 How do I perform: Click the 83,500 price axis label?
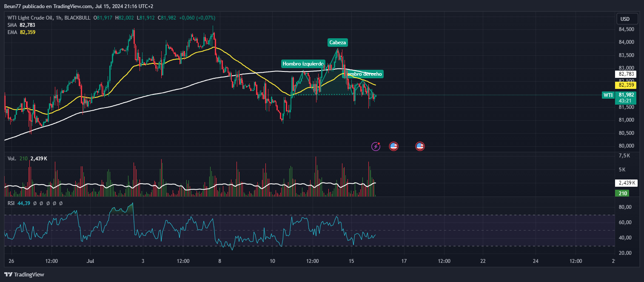pos(627,55)
